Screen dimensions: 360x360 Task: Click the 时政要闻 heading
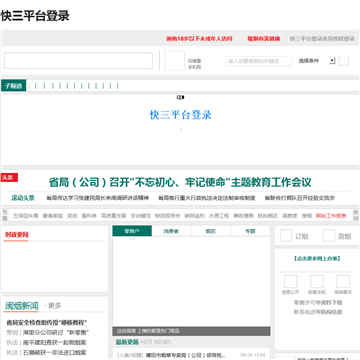pyautogui.click(x=17, y=235)
